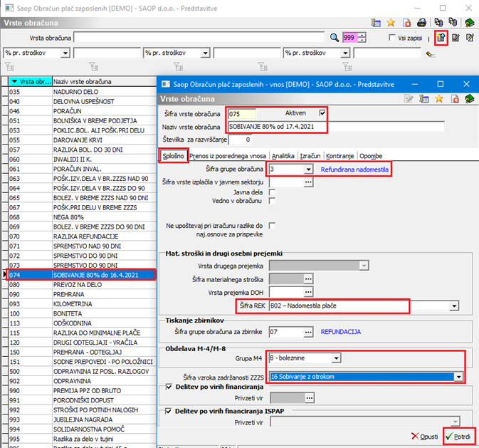Open the Opombe tab

[x=371, y=156]
